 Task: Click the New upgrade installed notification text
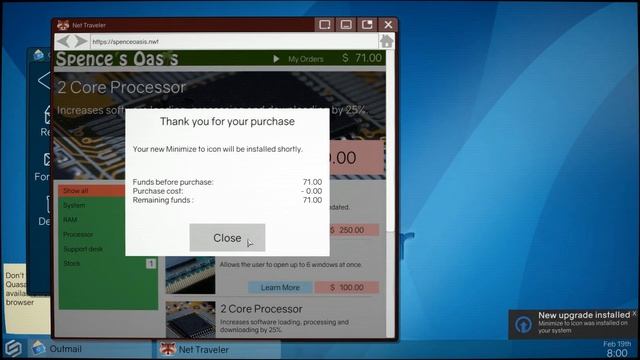tap(584, 315)
